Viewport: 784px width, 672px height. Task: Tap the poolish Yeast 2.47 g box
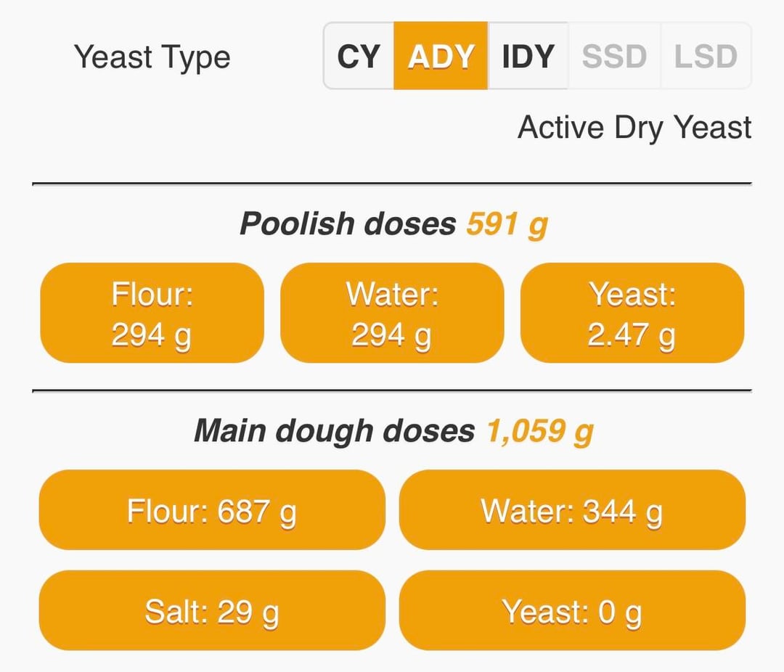632,313
